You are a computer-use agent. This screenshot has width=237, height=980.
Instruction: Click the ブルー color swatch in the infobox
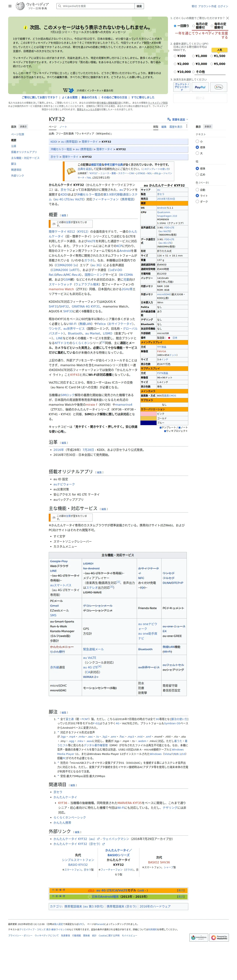point(148,423)
